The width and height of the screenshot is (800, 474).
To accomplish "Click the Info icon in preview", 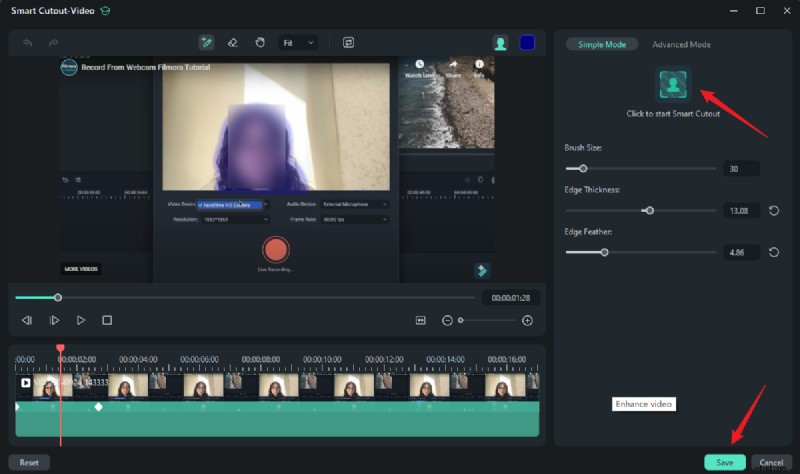I will [479, 64].
